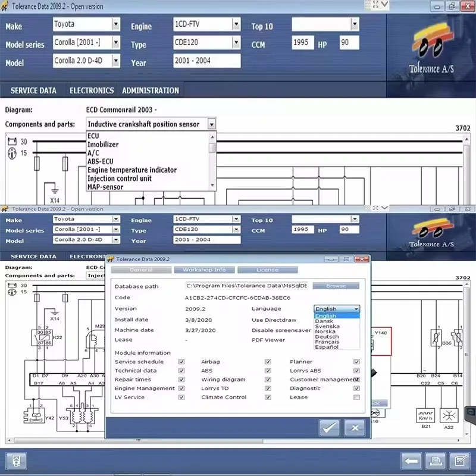This screenshot has height=476, width=476.
Task: Click the Year field in upper window
Action: (x=206, y=61)
